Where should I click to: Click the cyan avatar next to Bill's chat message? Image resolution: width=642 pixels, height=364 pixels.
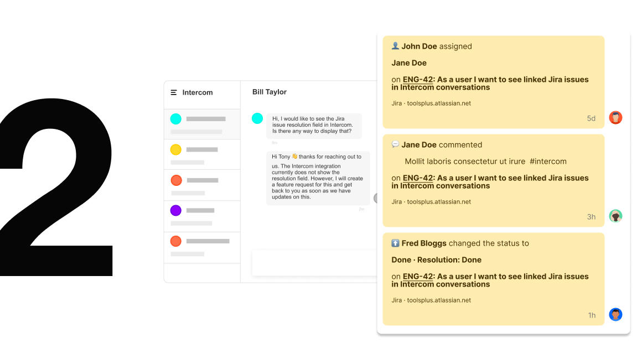(x=257, y=118)
